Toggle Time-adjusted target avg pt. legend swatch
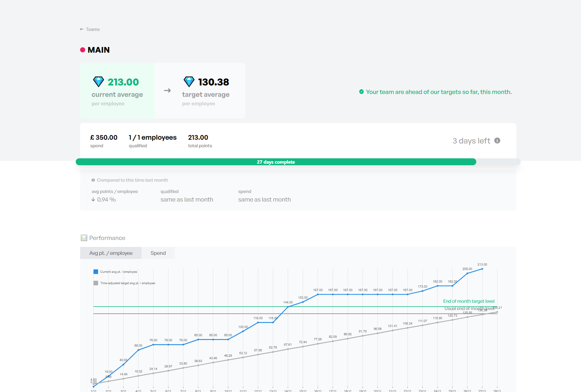Screen dimensions: 581x392 tap(96, 283)
